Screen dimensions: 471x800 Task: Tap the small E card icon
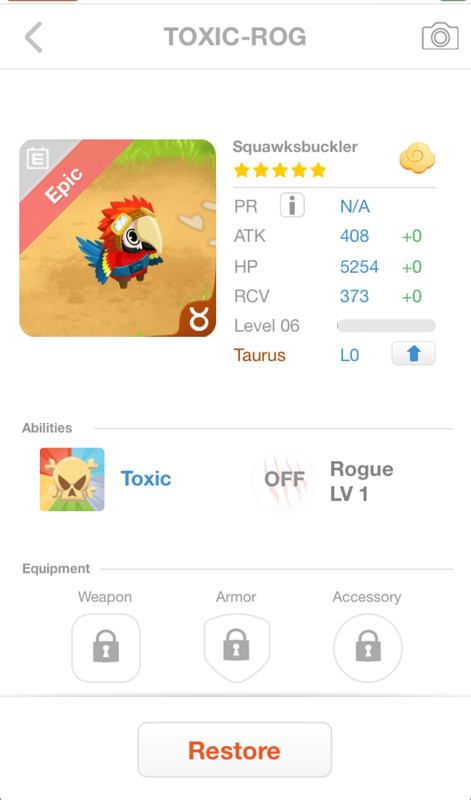click(38, 158)
